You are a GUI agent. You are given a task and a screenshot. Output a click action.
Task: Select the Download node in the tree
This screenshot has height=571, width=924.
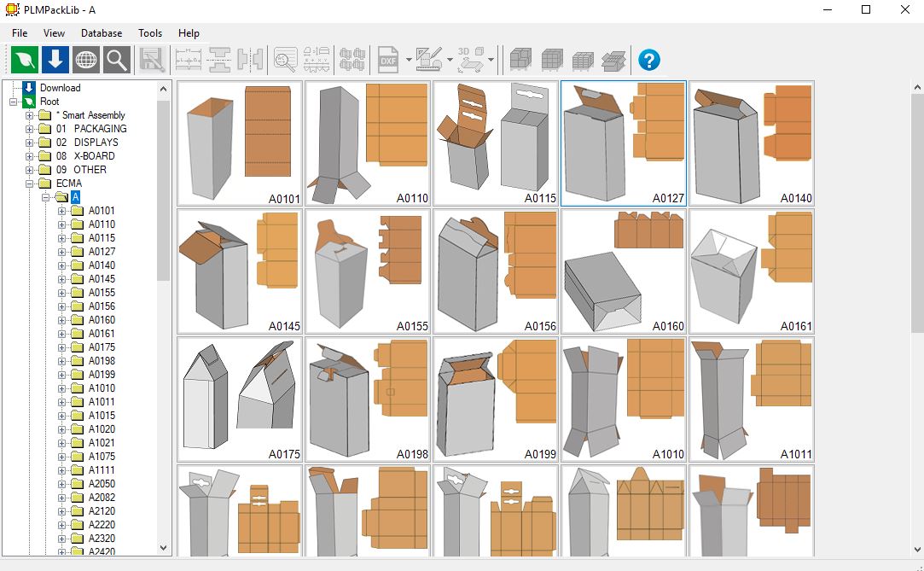coord(60,88)
